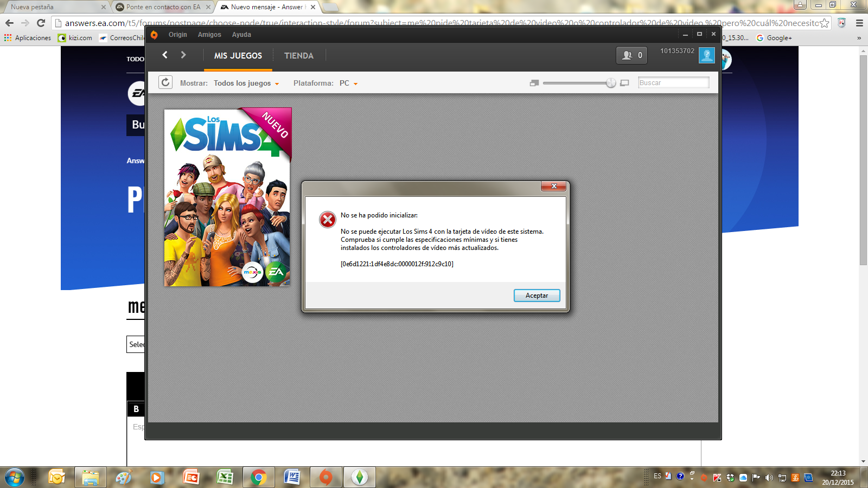The height and width of the screenshot is (488, 868).
Task: Click the ES language indicator in tray
Action: pyautogui.click(x=658, y=476)
